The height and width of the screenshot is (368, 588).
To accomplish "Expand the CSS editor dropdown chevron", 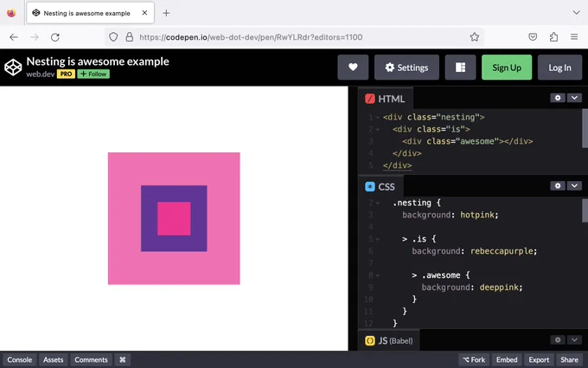I will coord(574,185).
